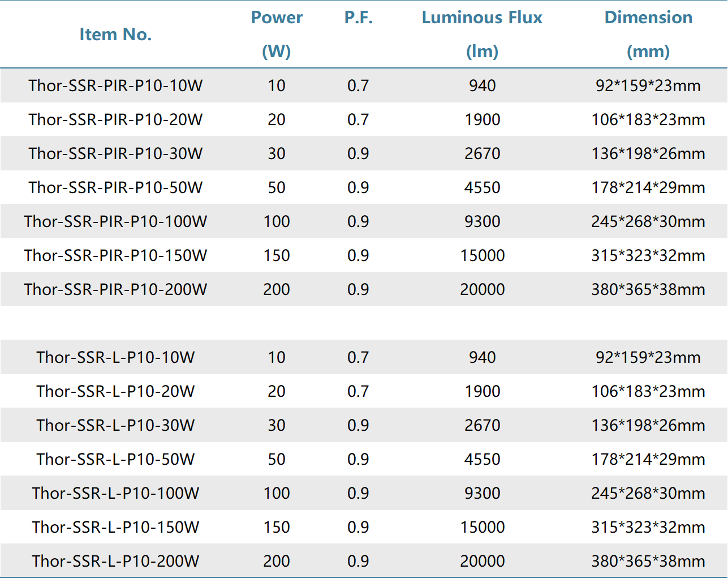Click flux 1900 in the Thor-SSR-L-P10-20W row
The image size is (728, 578).
tap(483, 391)
